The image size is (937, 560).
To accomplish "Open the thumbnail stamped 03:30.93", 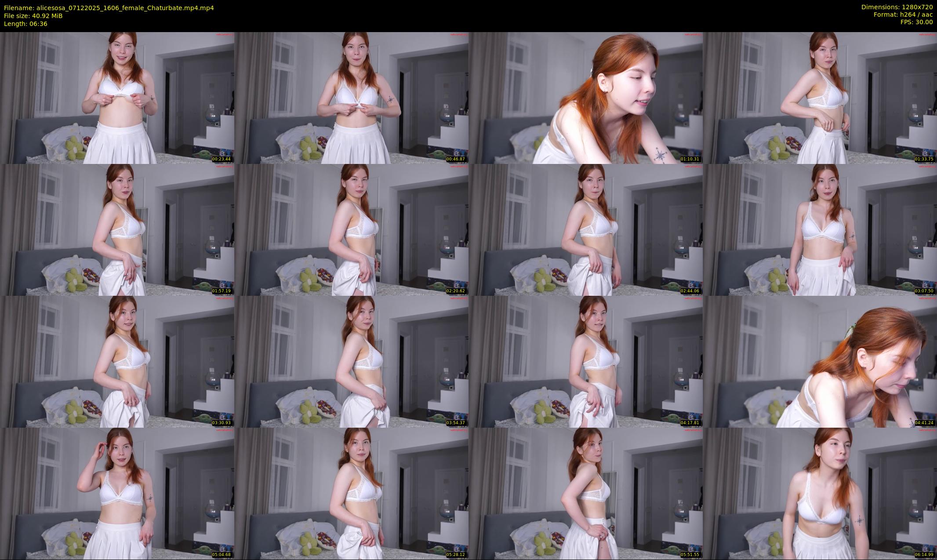I will [x=117, y=361].
